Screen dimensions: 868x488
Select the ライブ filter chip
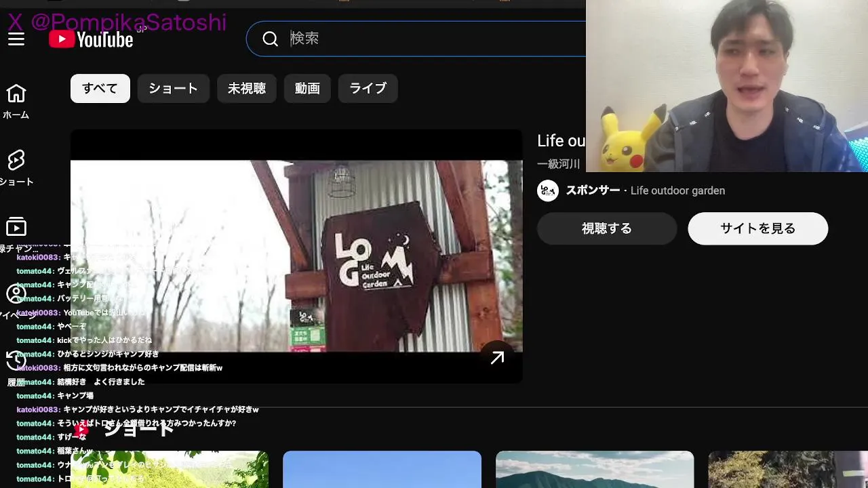pos(368,89)
